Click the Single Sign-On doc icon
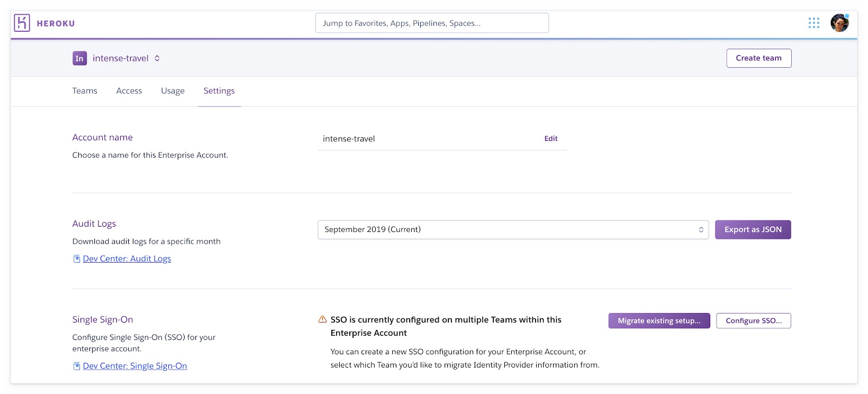The width and height of the screenshot is (868, 394). pos(77,366)
